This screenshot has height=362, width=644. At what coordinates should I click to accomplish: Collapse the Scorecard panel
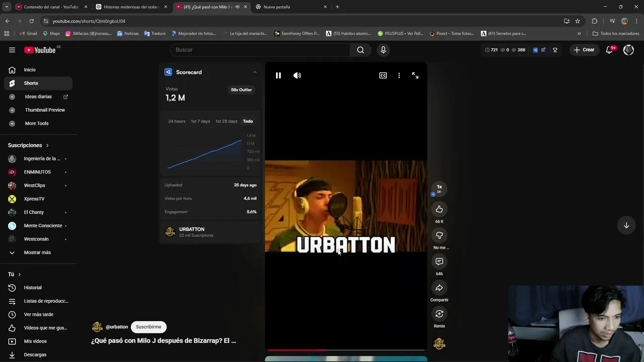click(x=255, y=72)
